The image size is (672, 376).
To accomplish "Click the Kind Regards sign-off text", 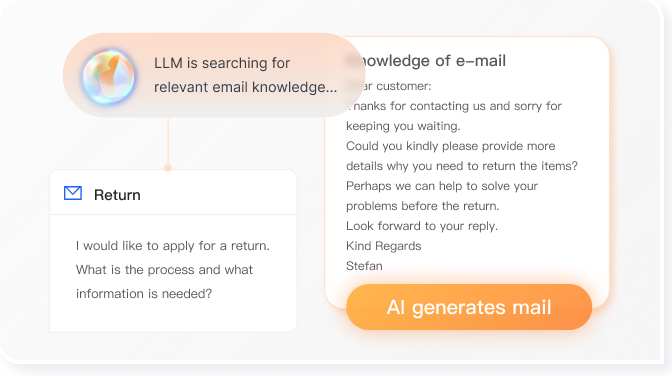I will [x=384, y=246].
